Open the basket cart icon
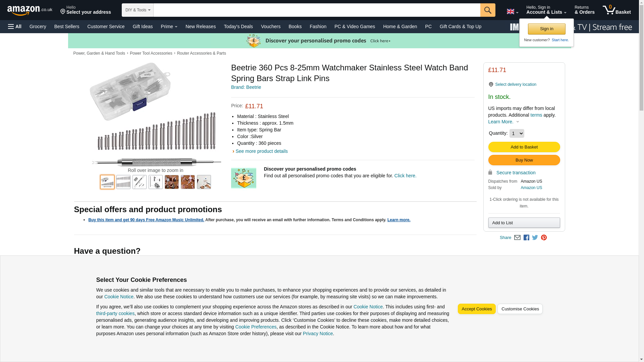Image resolution: width=644 pixels, height=362 pixels. pyautogui.click(x=616, y=10)
